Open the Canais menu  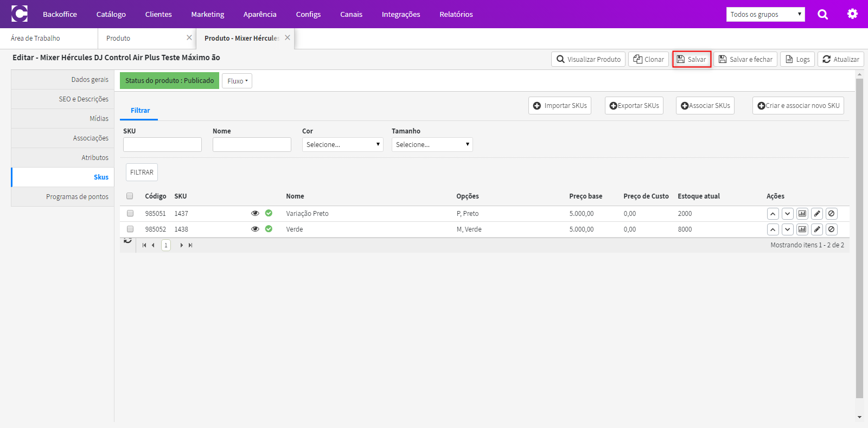(x=351, y=14)
